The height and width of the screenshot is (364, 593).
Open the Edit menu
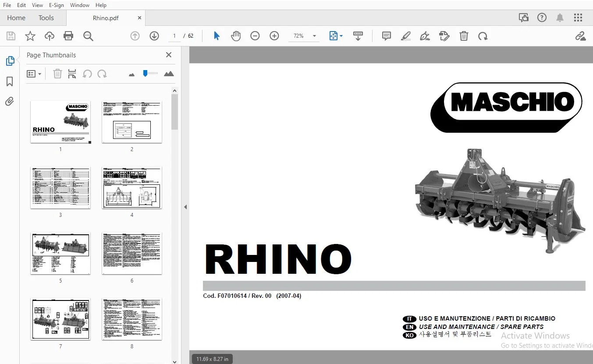pyautogui.click(x=21, y=5)
